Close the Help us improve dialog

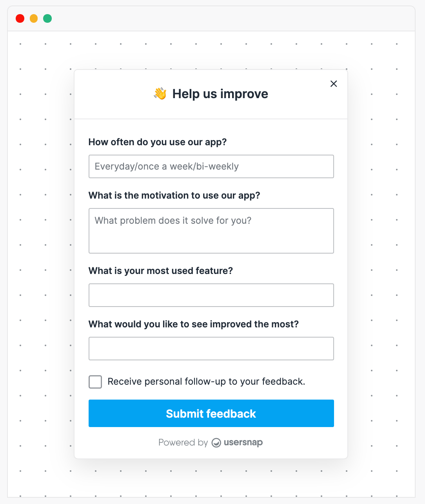coord(334,84)
